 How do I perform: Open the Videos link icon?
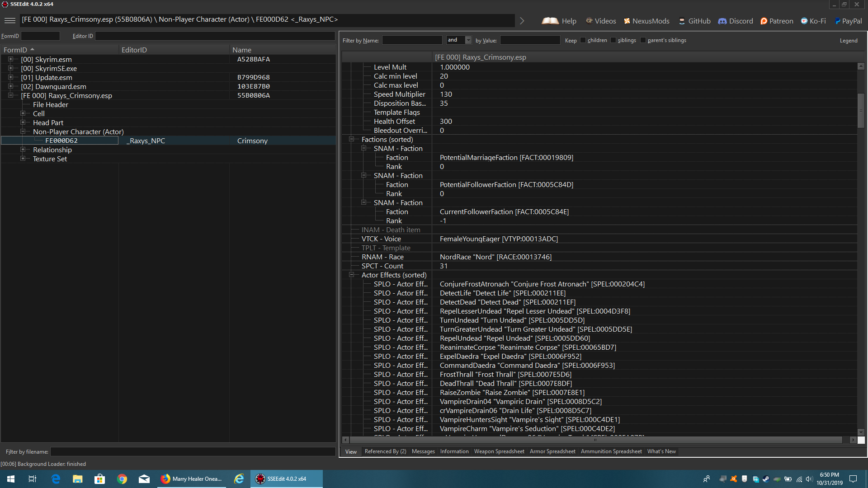(589, 21)
